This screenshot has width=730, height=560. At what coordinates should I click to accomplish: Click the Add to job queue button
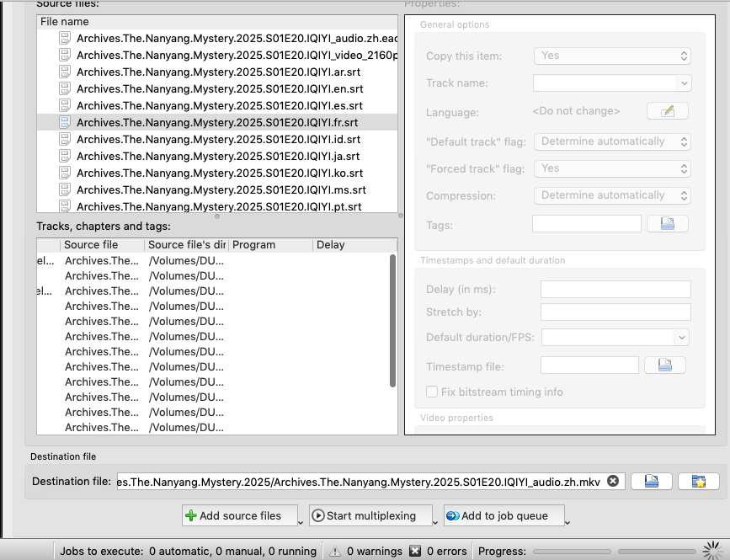tap(504, 515)
